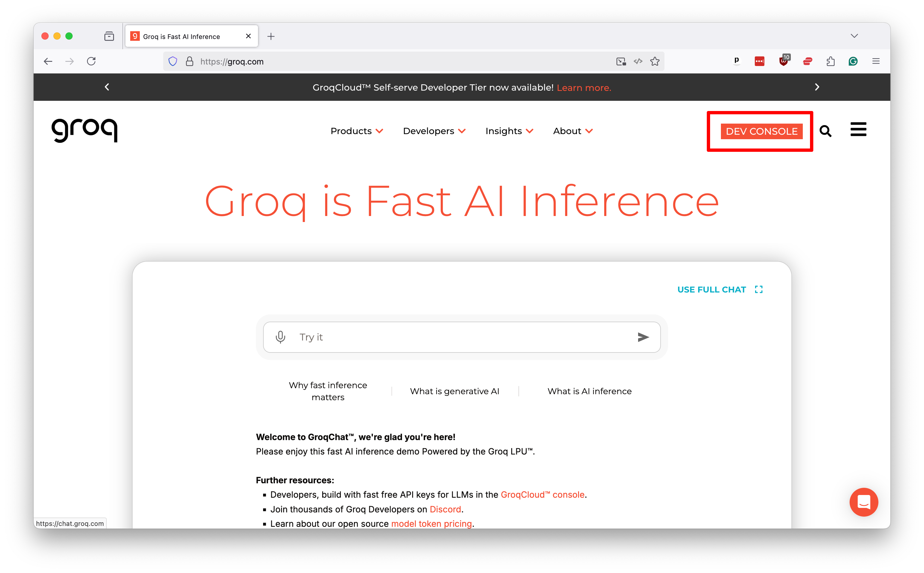Click the tracking protection shield icon
This screenshot has width=924, height=573.
pos(173,61)
